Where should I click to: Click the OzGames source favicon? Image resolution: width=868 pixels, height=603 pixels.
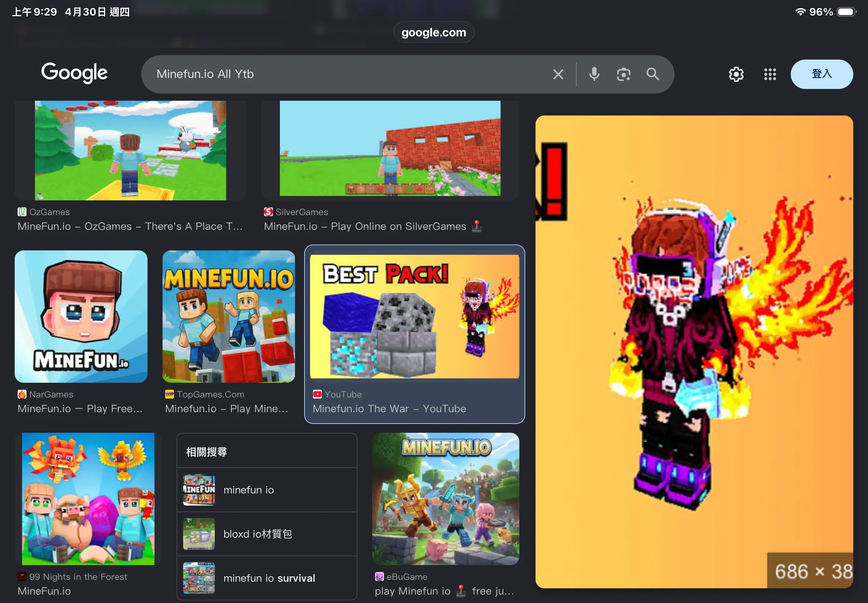click(x=22, y=212)
